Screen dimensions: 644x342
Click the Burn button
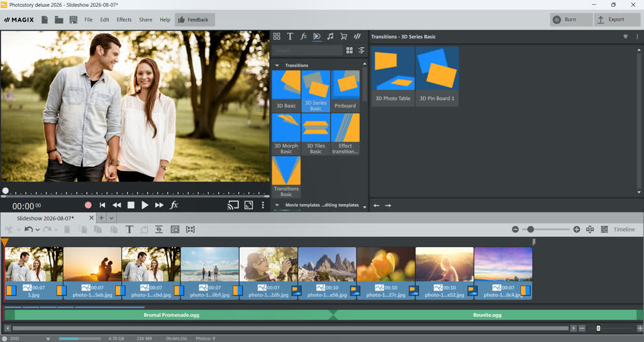point(571,19)
